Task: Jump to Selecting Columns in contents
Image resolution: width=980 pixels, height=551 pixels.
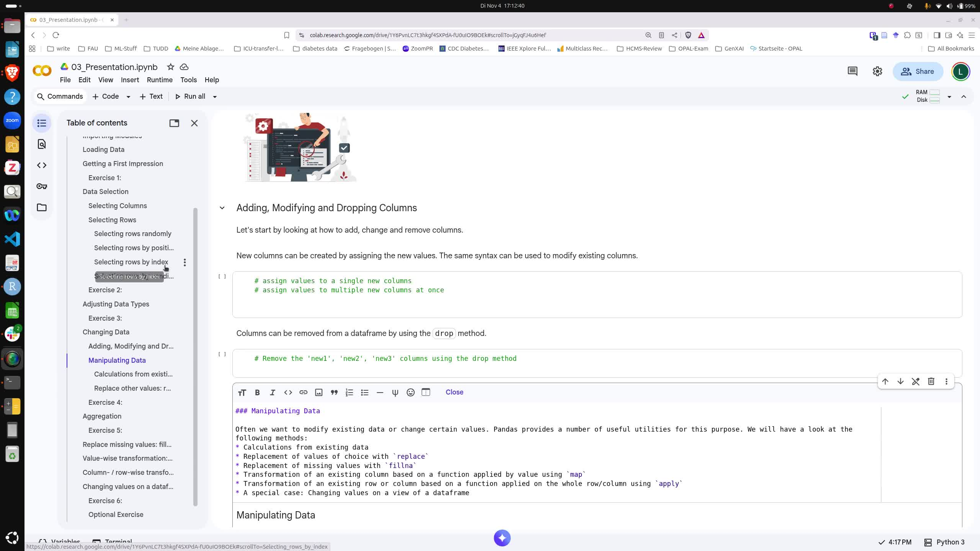Action: click(118, 206)
